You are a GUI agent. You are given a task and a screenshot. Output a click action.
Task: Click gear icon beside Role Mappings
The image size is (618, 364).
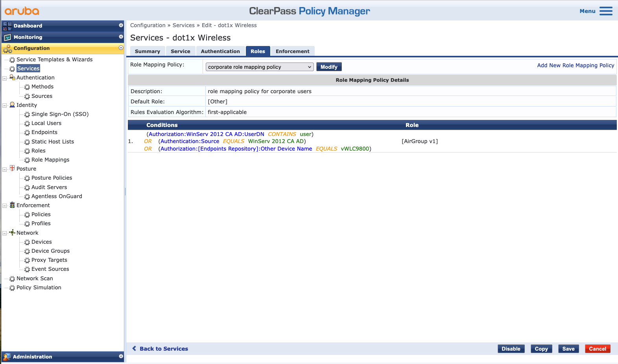pos(27,160)
